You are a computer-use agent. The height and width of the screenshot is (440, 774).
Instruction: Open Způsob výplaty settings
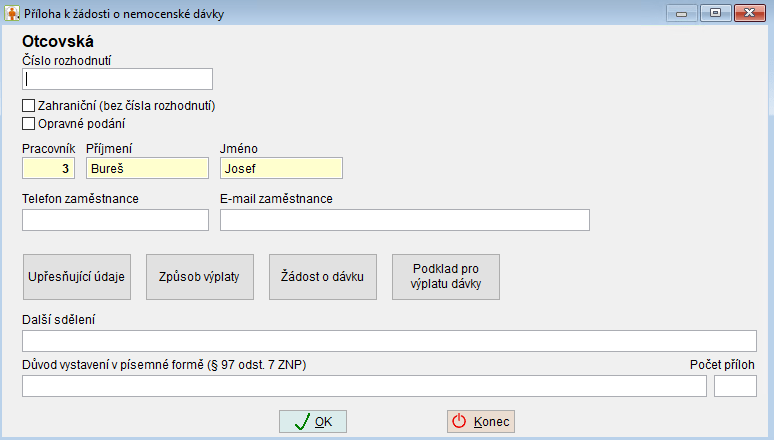coord(200,277)
